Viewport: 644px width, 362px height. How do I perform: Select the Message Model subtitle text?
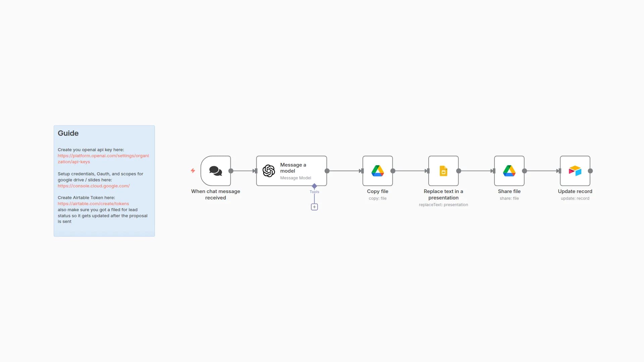click(296, 178)
